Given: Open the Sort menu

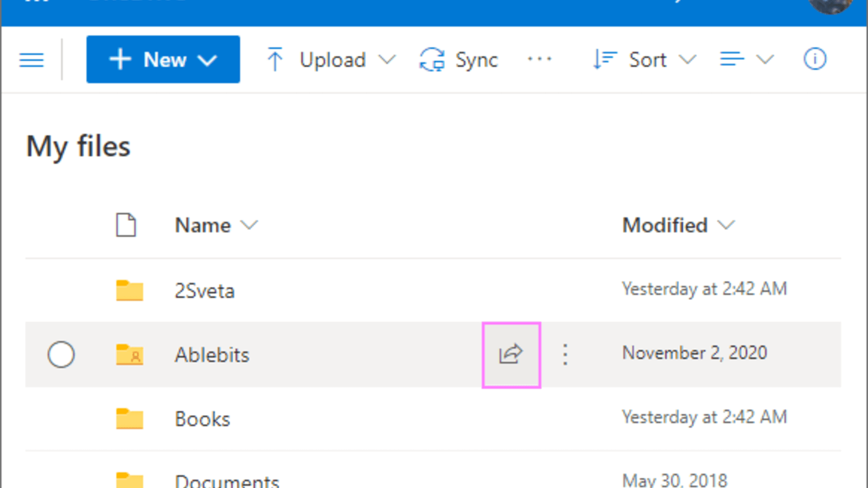Looking at the screenshot, I should (644, 60).
